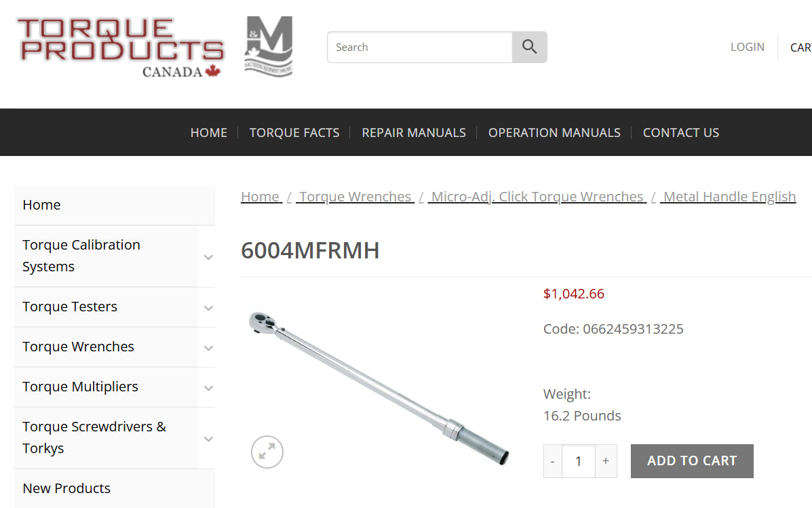Open the image zoom expand icon

point(267,452)
